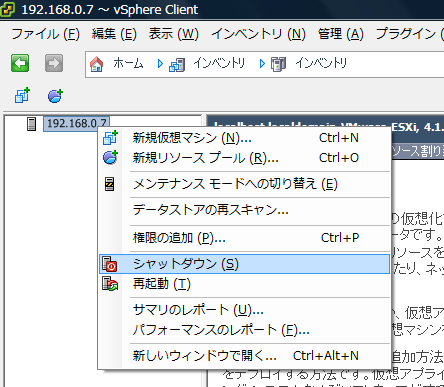Click the home icon in breadcrumb
This screenshot has width=444, height=387.
(x=97, y=64)
